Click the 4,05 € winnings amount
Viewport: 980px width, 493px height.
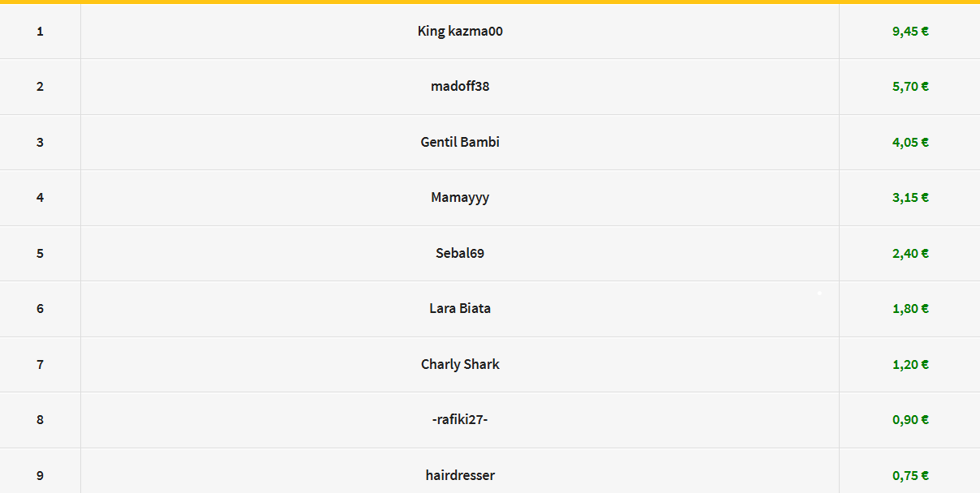point(910,142)
